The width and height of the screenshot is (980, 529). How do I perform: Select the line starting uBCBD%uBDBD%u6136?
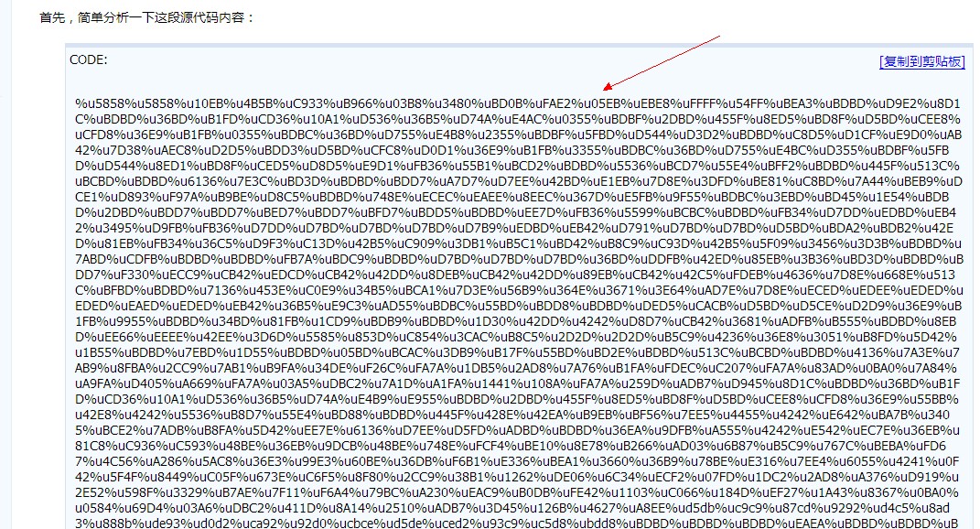click(519, 182)
